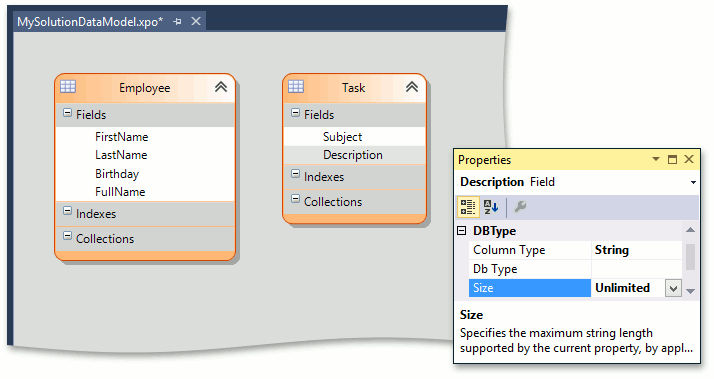Close the MySolutionDataModel.xpo tab

point(196,21)
